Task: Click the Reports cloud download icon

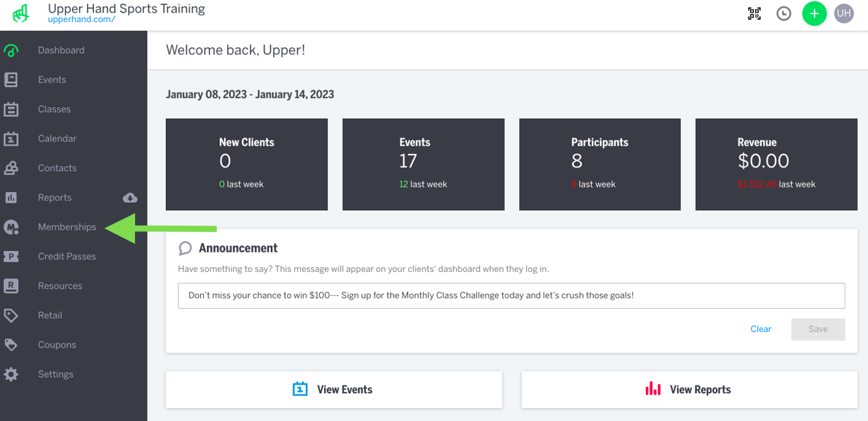Action: tap(130, 198)
